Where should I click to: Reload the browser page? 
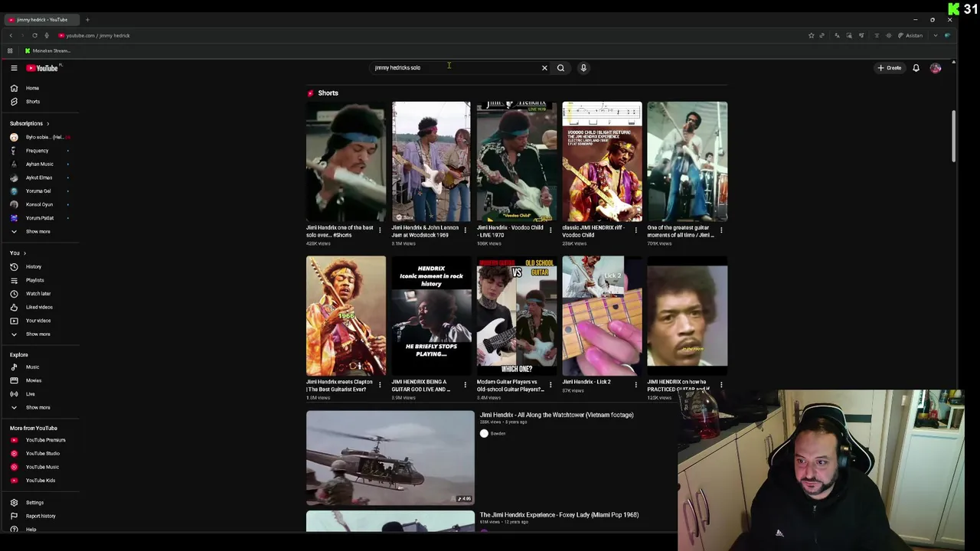[x=34, y=35]
